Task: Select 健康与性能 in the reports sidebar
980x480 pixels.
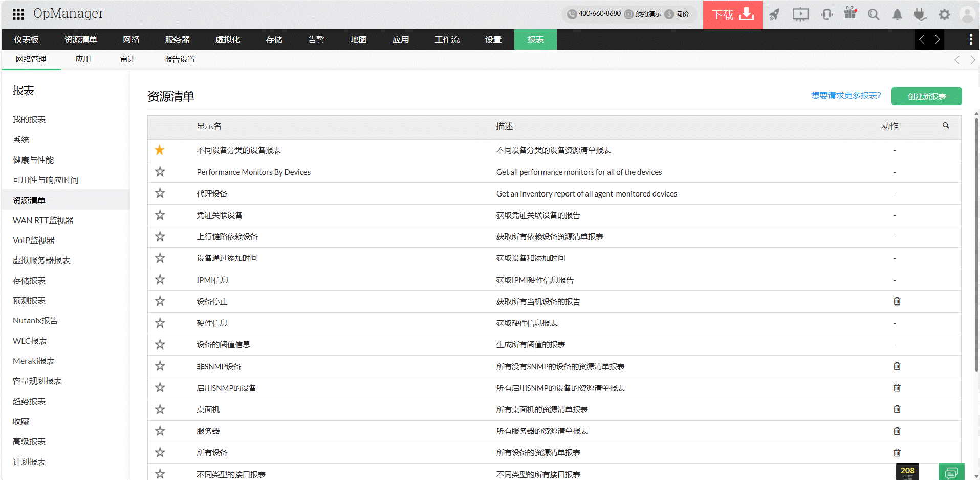Action: (33, 160)
